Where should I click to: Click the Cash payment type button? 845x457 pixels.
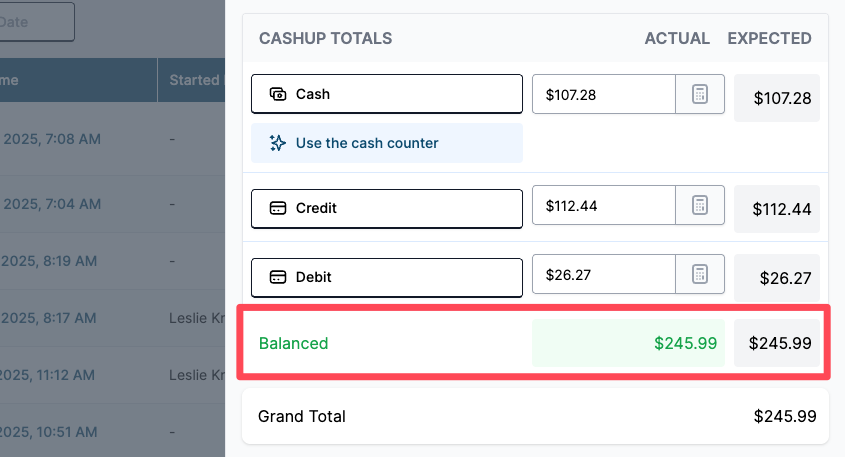point(387,94)
